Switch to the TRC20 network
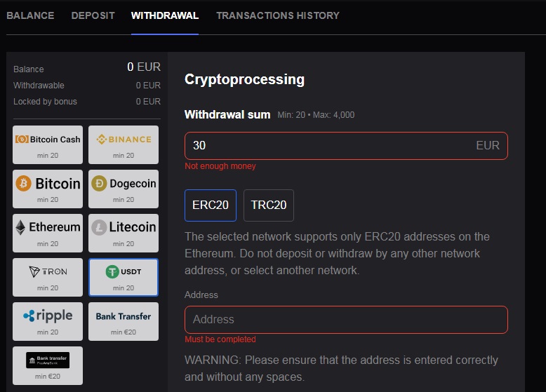 pyautogui.click(x=269, y=205)
